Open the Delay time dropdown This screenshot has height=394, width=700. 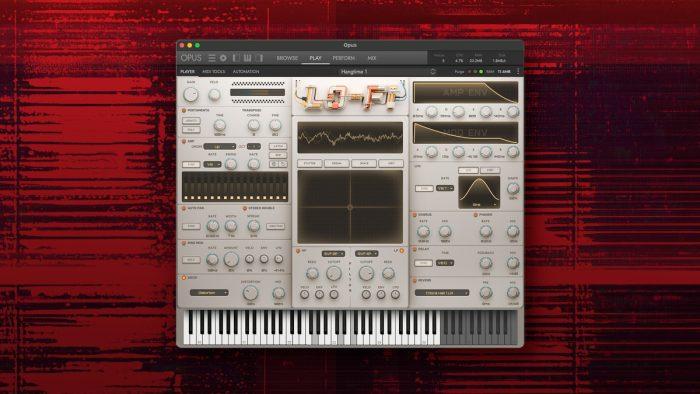coord(445,263)
